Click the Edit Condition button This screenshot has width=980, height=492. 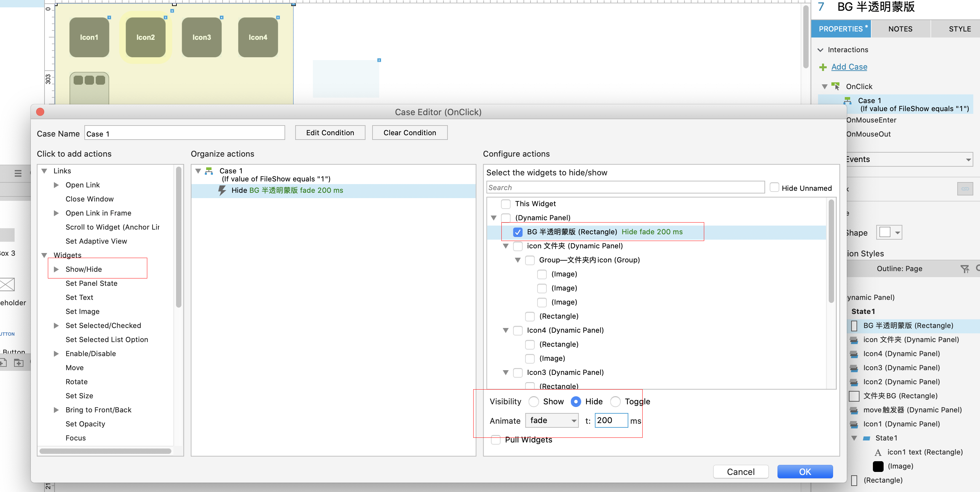coord(330,133)
